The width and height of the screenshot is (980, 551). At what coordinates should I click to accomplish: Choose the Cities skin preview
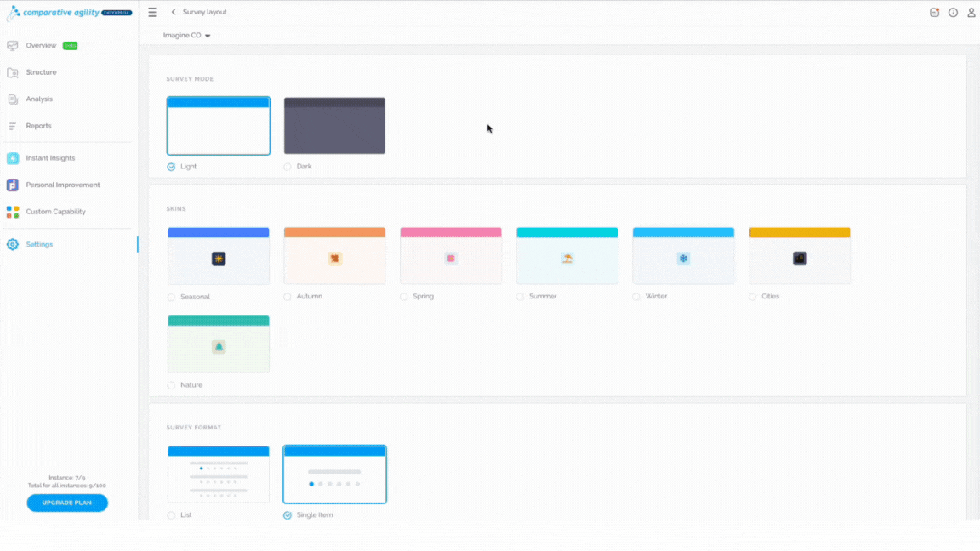tap(800, 256)
